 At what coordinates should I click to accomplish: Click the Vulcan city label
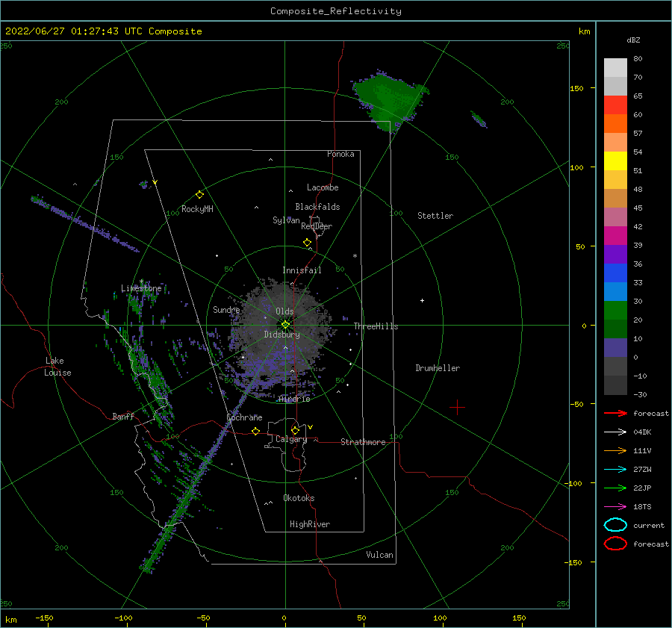click(380, 555)
